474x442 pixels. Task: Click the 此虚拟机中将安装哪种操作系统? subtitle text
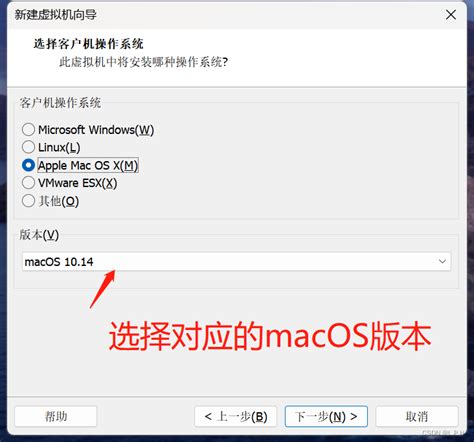coord(144,62)
